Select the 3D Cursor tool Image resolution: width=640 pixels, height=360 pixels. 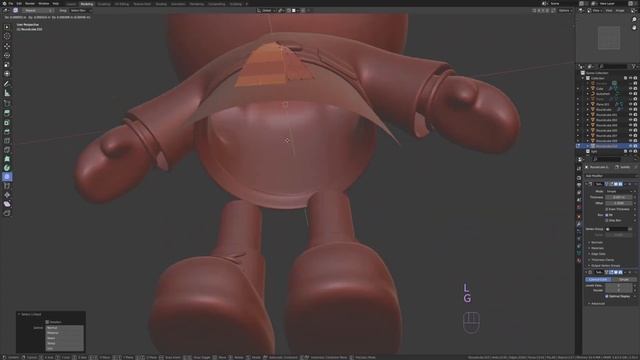click(7, 36)
